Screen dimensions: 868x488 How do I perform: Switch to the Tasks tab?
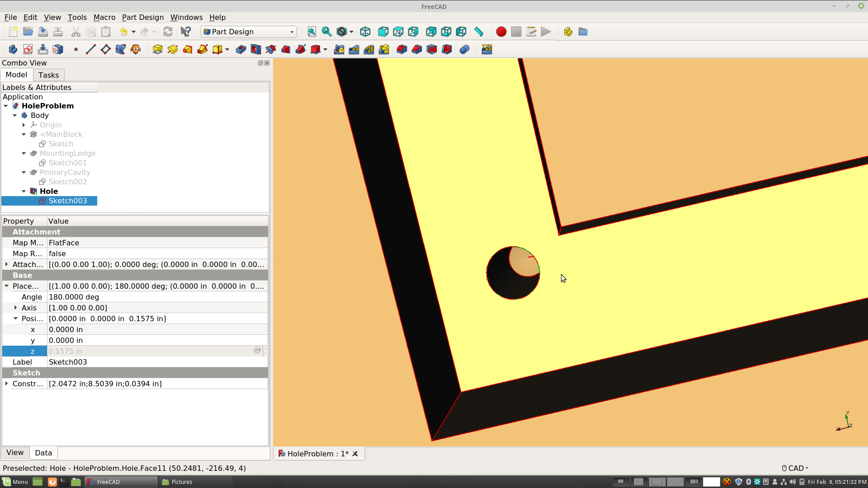(48, 75)
